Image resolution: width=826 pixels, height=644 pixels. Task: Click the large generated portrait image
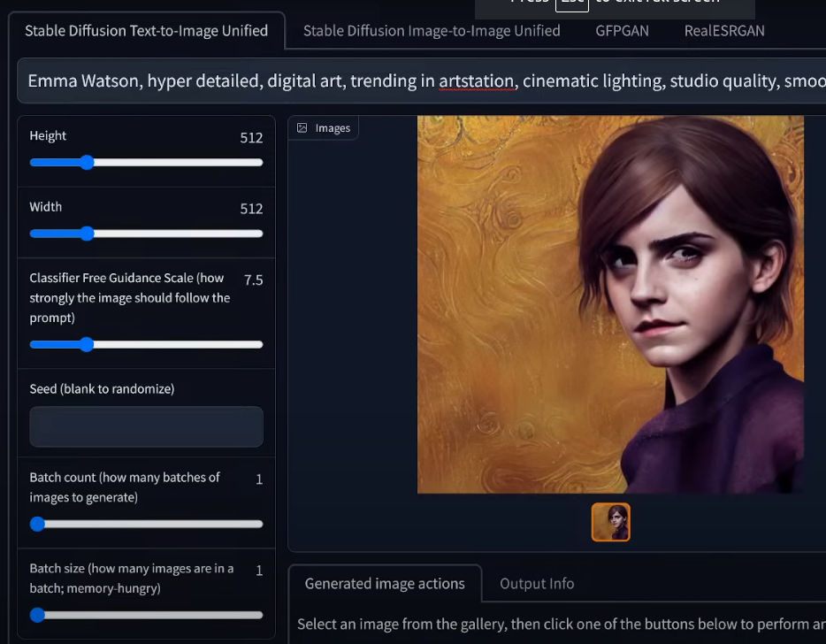(610, 304)
